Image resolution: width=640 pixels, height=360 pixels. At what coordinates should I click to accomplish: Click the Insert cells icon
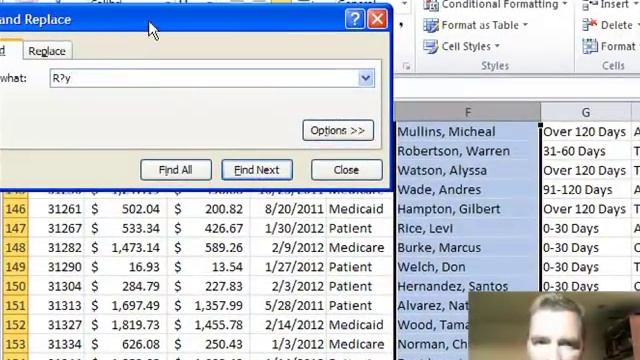tap(590, 5)
